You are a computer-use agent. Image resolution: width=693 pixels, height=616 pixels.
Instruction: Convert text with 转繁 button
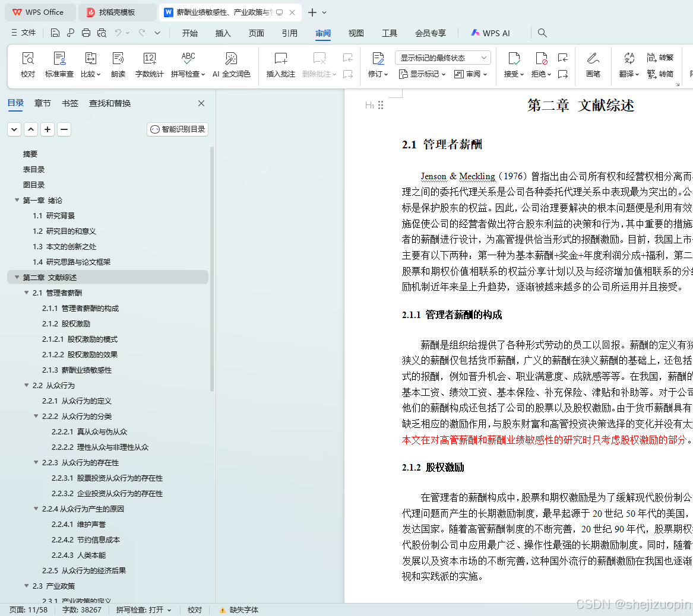(x=660, y=58)
